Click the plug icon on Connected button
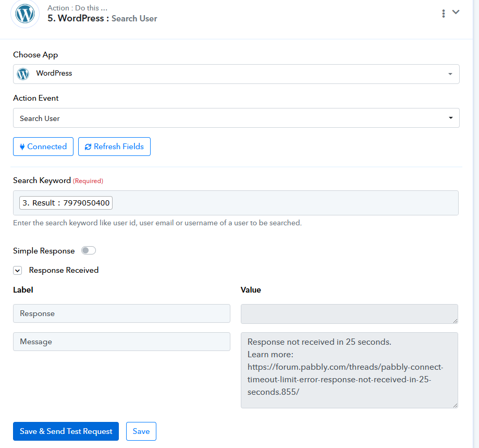The width and height of the screenshot is (479, 448). [x=22, y=147]
